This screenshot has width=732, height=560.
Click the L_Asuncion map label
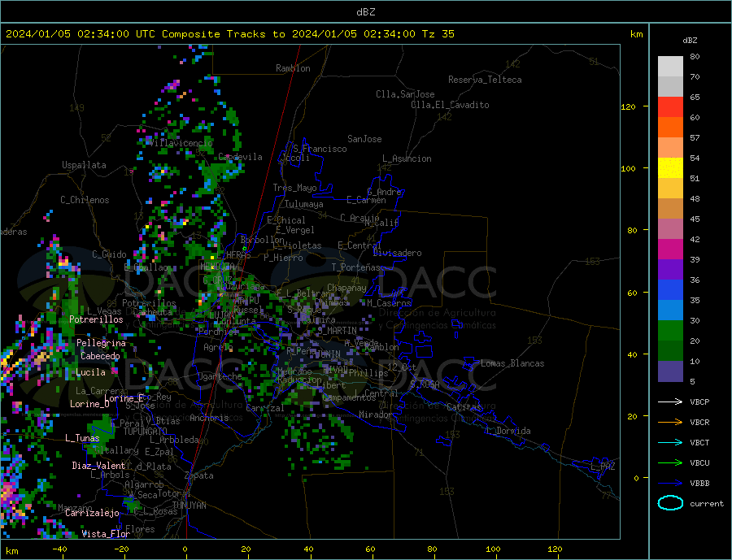407,158
